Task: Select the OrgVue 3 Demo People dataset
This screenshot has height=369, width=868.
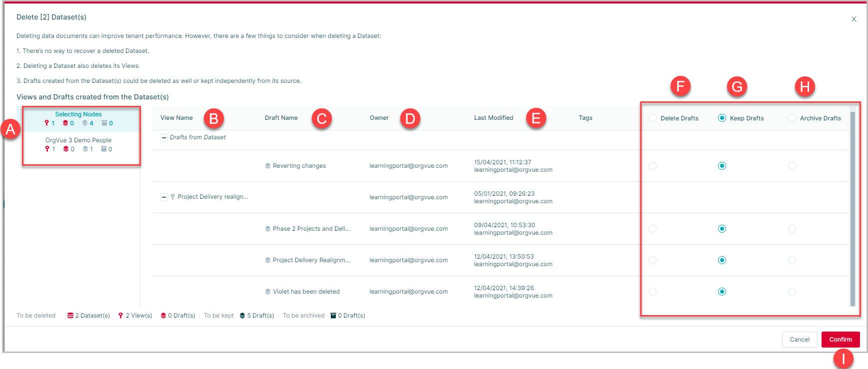Action: [x=78, y=145]
